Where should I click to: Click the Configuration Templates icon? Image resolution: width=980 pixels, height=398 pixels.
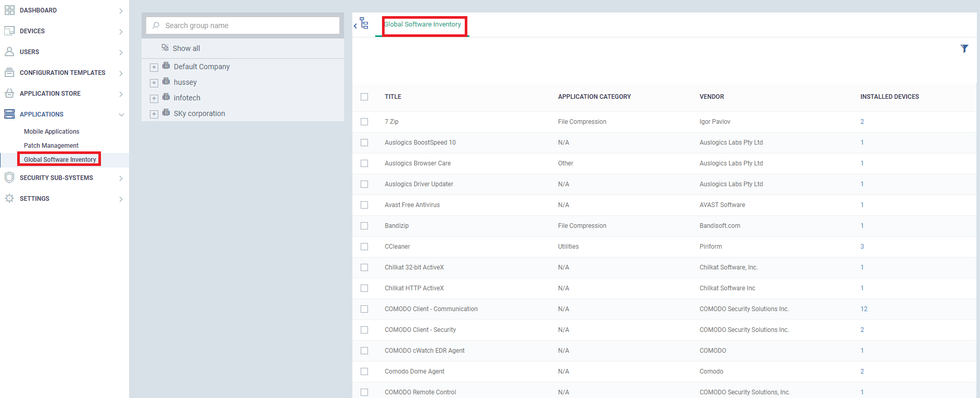[x=9, y=73]
